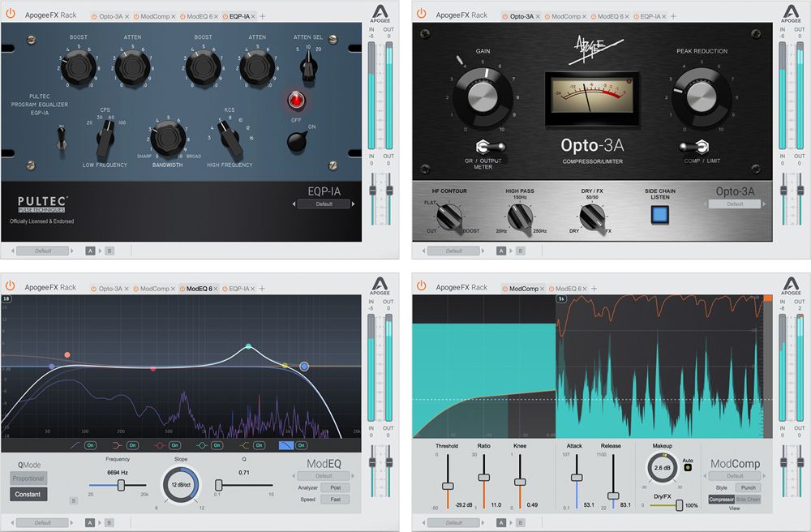Open the Style Punch dropdown in ModComp

click(748, 487)
